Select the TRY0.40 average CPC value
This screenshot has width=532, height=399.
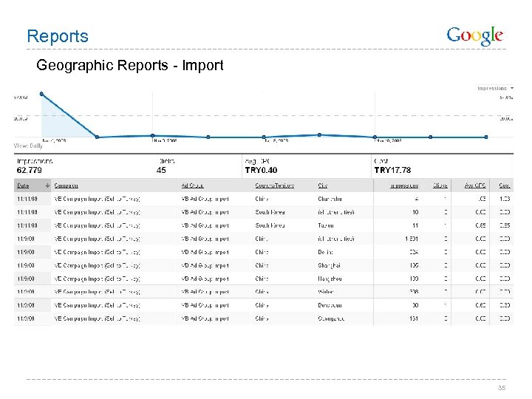[261, 170]
